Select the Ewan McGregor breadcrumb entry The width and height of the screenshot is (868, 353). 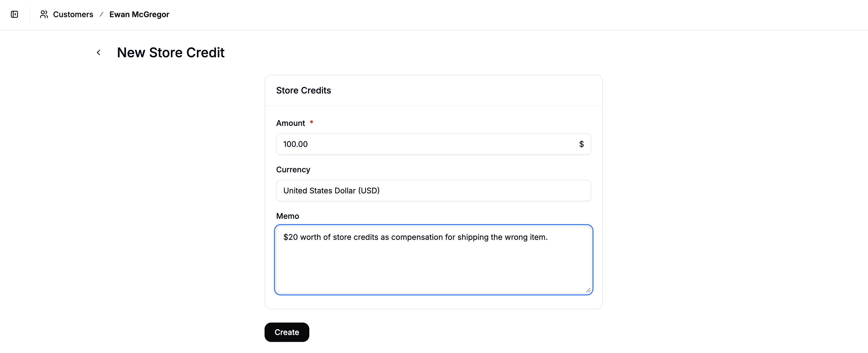click(x=139, y=14)
